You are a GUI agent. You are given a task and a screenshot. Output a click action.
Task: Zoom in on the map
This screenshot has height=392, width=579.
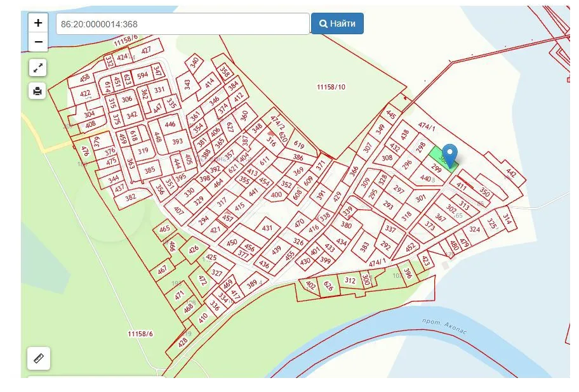tap(38, 23)
